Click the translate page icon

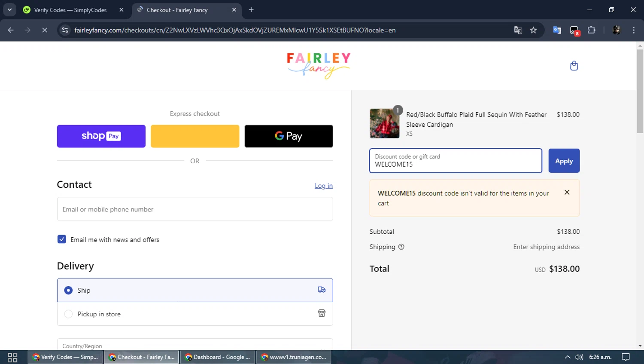518,30
